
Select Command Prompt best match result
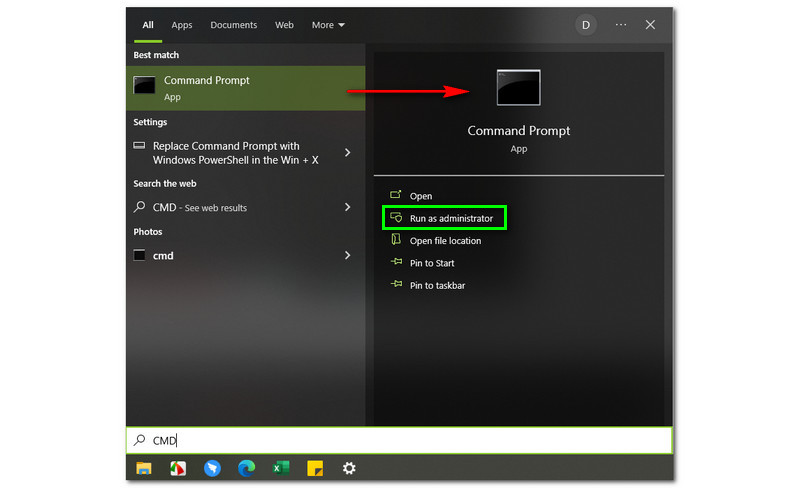pyautogui.click(x=245, y=88)
